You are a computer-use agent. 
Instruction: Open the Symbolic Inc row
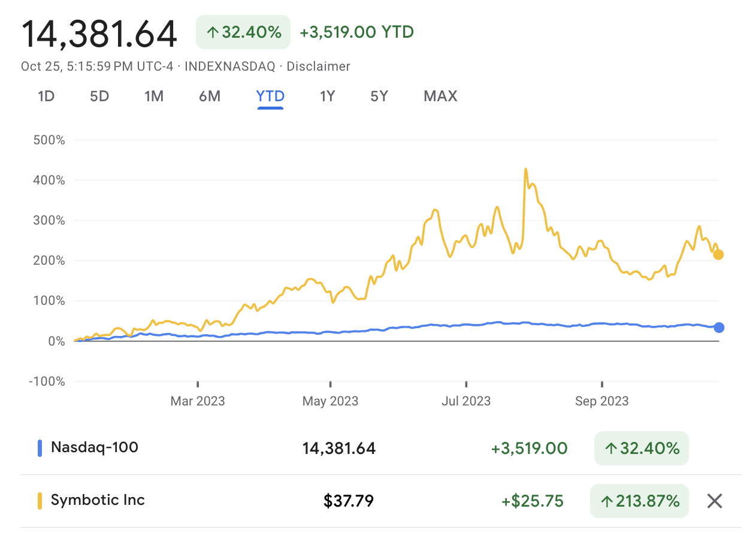click(x=380, y=501)
